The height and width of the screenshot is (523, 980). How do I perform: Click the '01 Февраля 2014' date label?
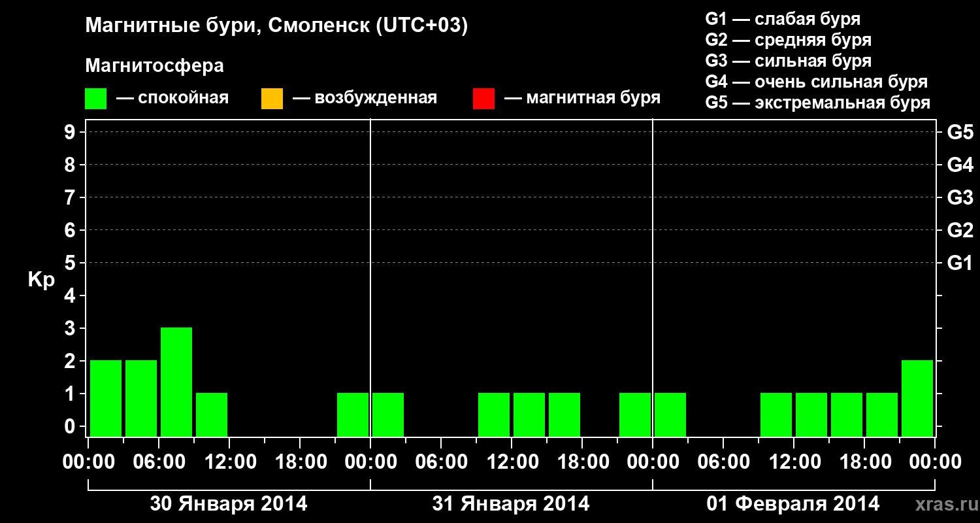pos(793,504)
